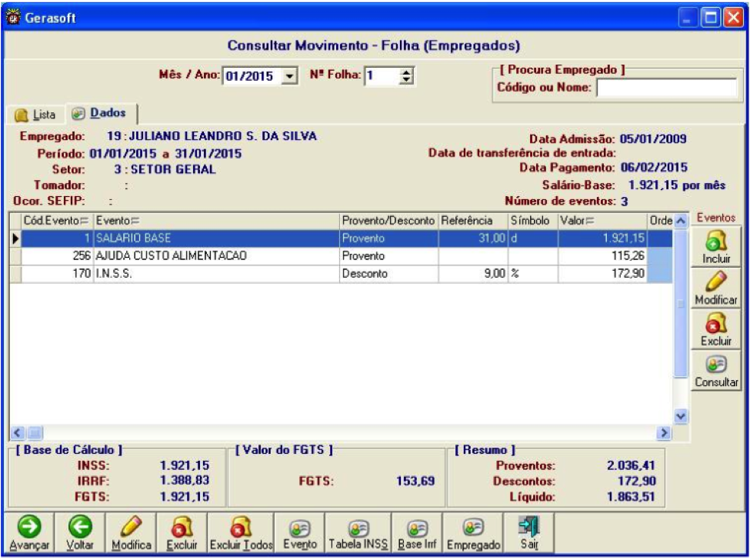The width and height of the screenshot is (750, 560).
Task: Click the Sair exit button
Action: tap(529, 533)
